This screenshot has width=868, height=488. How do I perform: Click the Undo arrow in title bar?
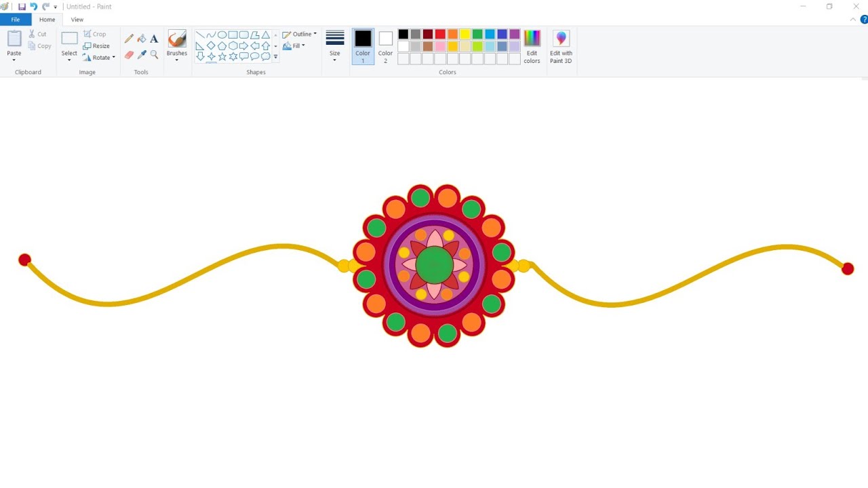[33, 6]
